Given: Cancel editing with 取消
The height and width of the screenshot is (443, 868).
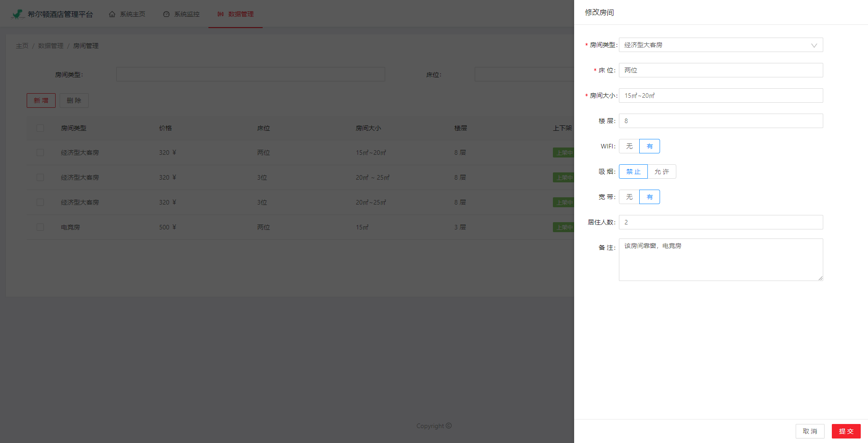Looking at the screenshot, I should [810, 431].
